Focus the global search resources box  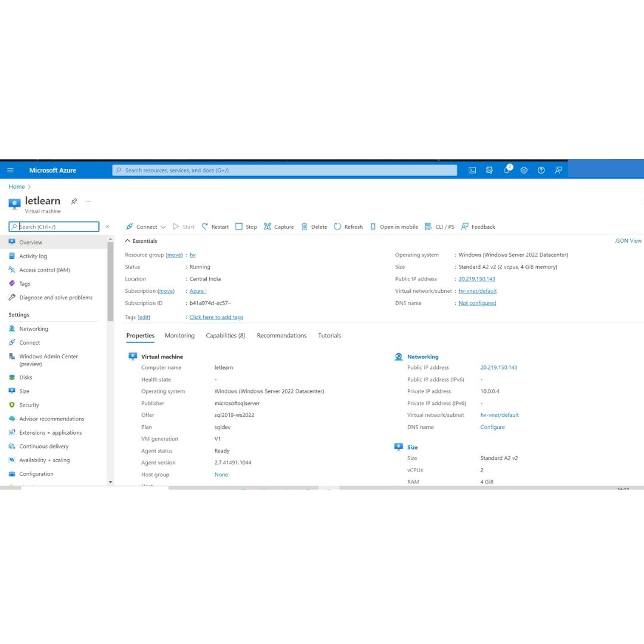(284, 170)
